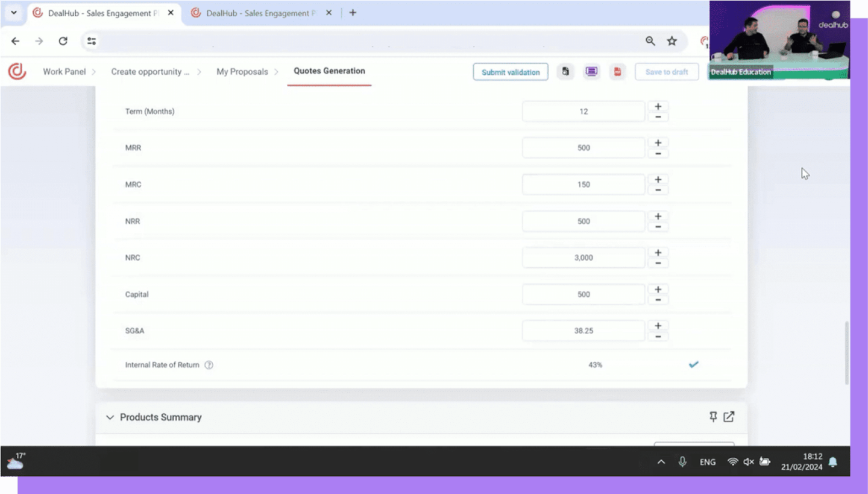Click the red PDF export icon

click(617, 72)
